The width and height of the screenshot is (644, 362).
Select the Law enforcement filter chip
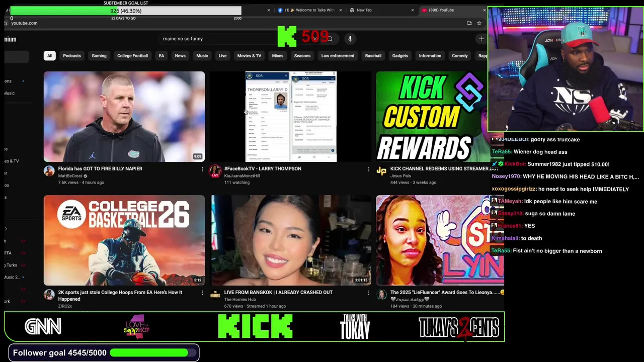coord(338,56)
